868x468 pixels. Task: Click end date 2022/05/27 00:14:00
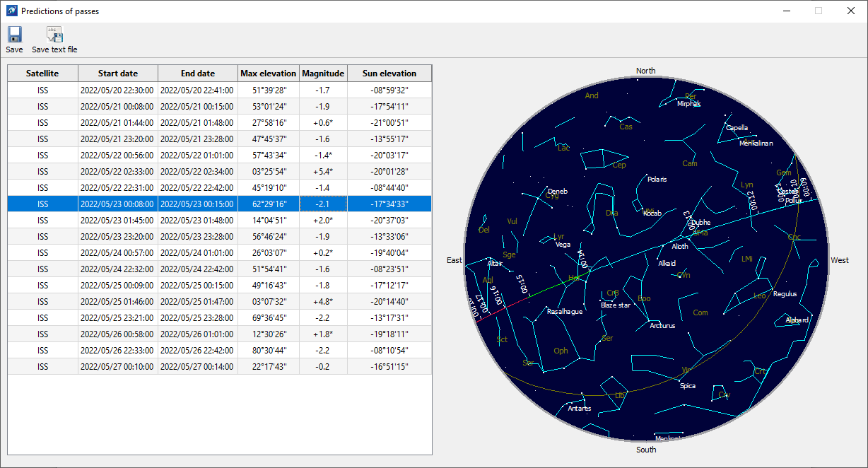197,366
